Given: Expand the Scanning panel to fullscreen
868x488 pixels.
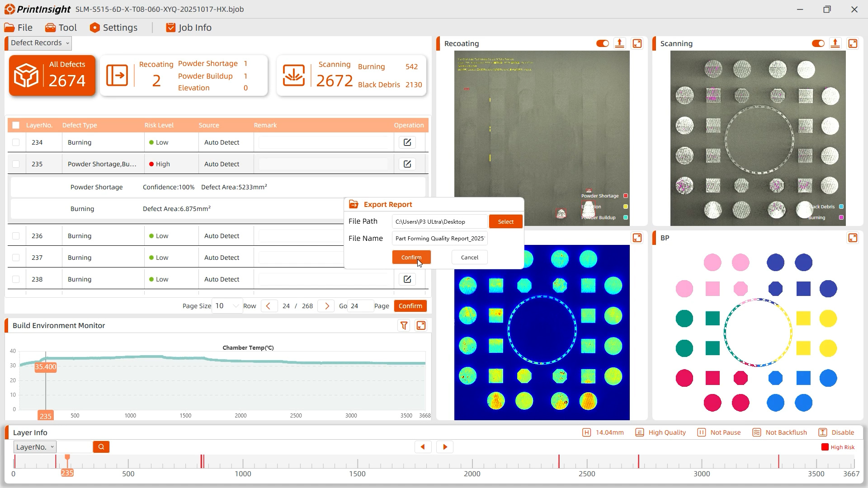Looking at the screenshot, I should coord(853,43).
